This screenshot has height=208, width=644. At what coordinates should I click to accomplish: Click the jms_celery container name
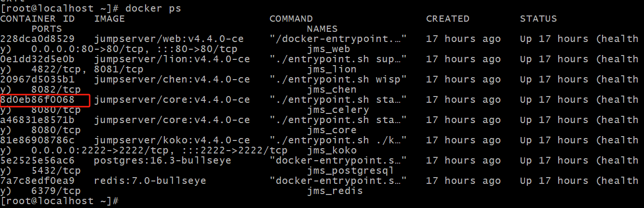tap(338, 110)
